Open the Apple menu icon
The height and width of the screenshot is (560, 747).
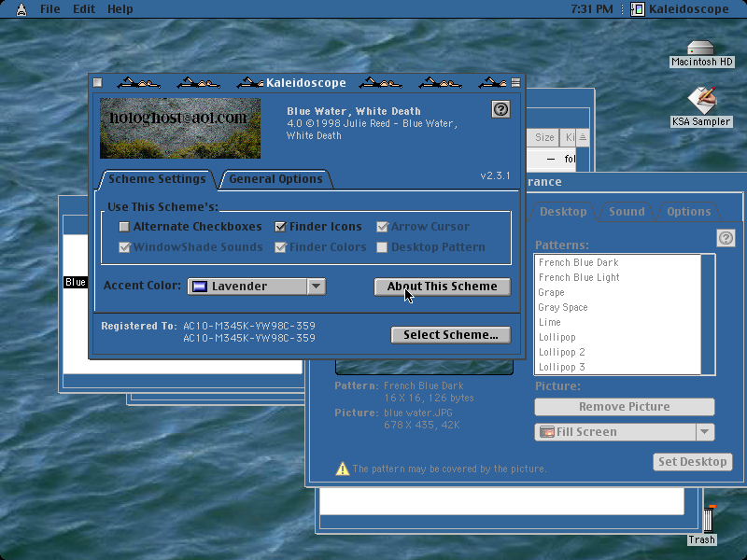tap(21, 9)
